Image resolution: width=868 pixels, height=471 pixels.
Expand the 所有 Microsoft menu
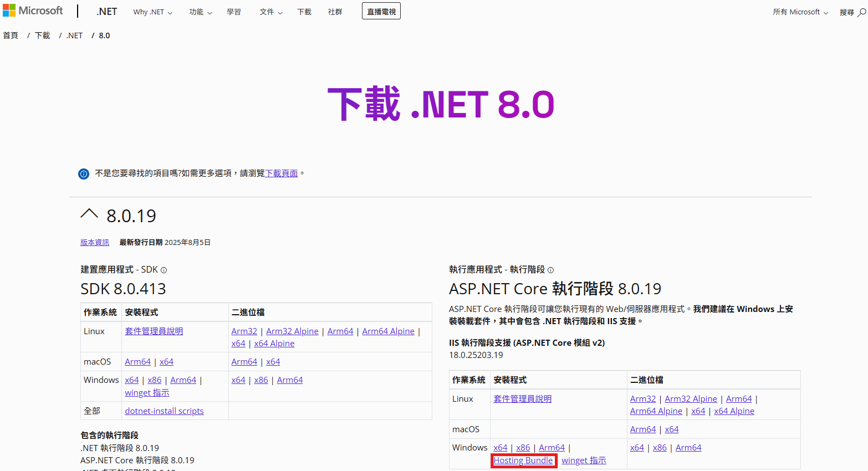point(800,12)
